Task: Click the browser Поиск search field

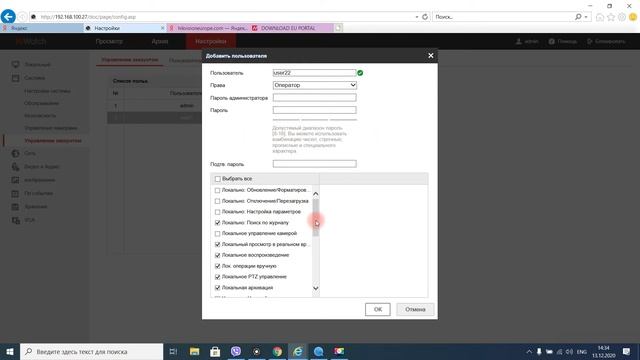Action: (504, 17)
